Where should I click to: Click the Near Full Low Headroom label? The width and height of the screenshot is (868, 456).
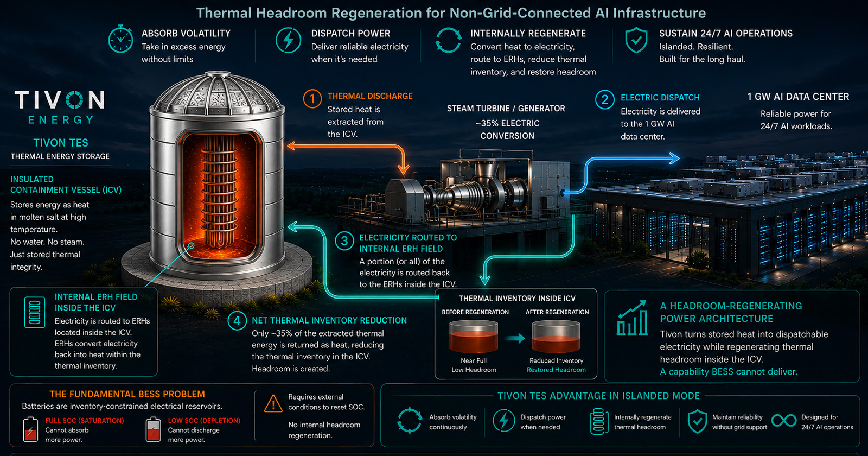pyautogui.click(x=474, y=365)
